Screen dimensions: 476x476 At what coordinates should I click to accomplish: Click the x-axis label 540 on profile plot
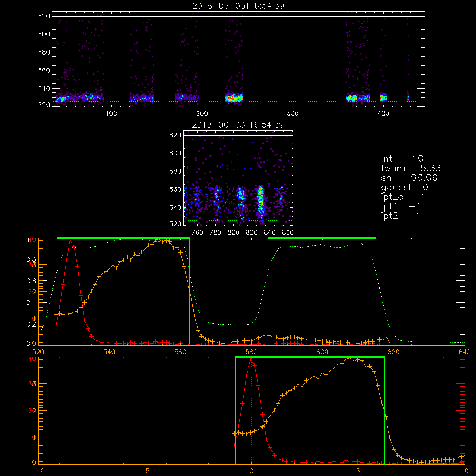pos(109,352)
